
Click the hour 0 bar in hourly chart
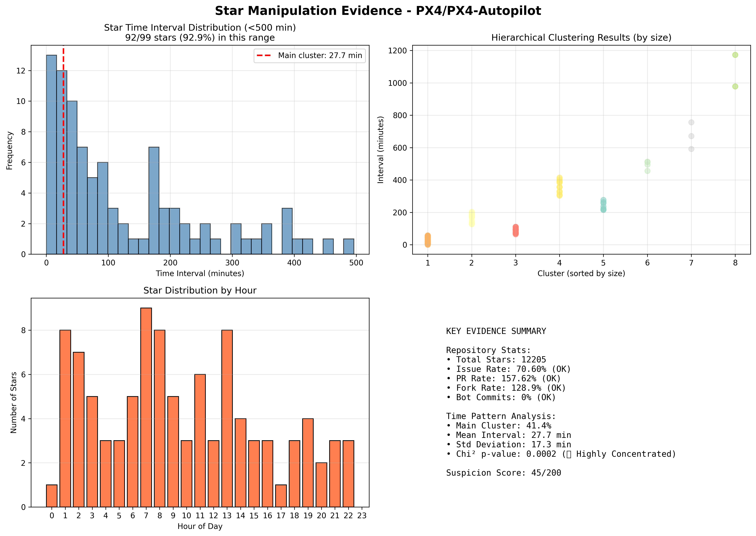52,496
